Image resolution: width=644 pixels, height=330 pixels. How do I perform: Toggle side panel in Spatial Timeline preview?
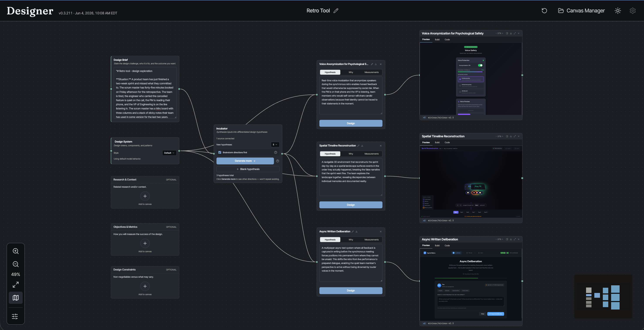[507, 136]
